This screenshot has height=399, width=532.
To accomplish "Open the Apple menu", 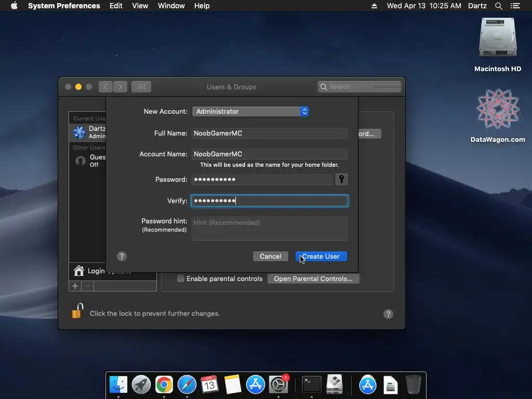I will point(14,6).
